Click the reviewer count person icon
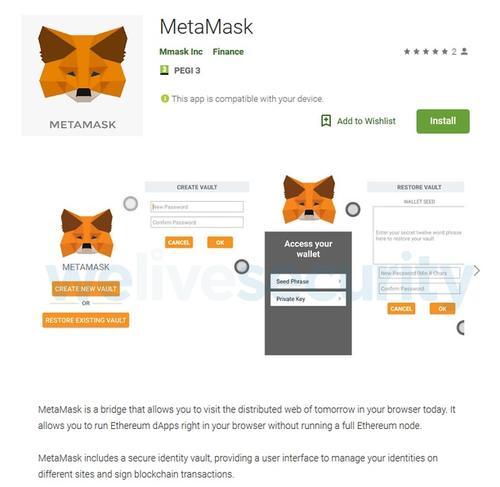Image resolution: width=500 pixels, height=487 pixels. pos(464,52)
